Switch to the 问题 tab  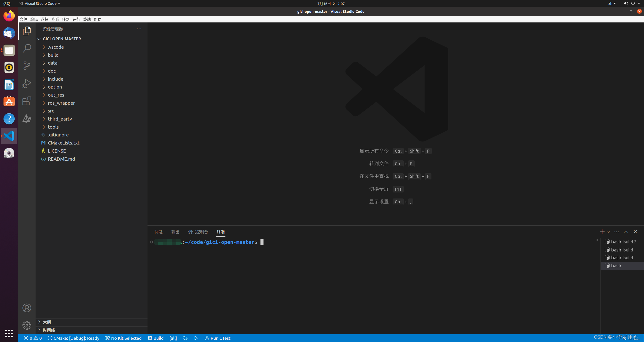point(158,232)
